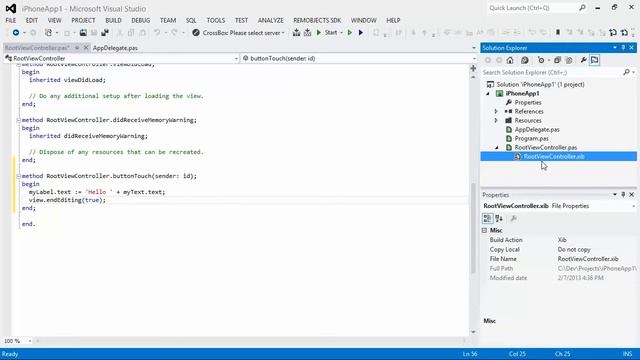Click the Copy Local property row

(559, 249)
